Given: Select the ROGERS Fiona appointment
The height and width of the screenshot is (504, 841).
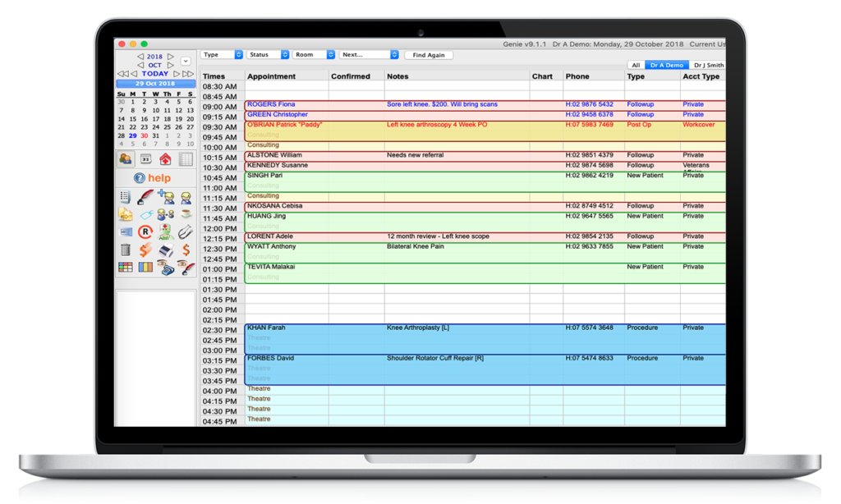Looking at the screenshot, I should coord(485,104).
